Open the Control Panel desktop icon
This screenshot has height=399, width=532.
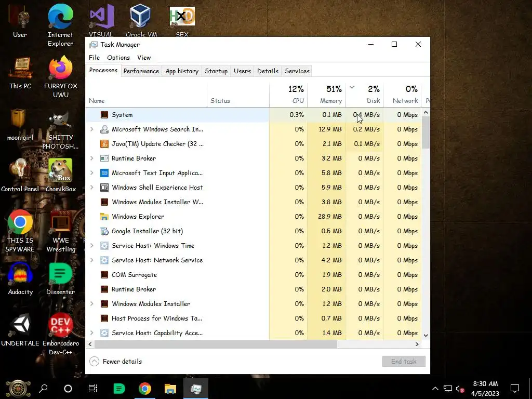pyautogui.click(x=20, y=176)
